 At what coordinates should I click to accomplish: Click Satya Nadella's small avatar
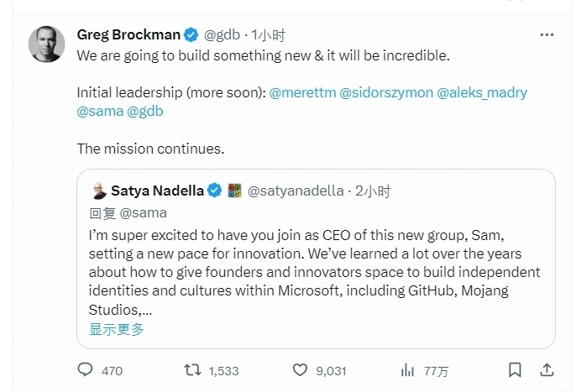[x=98, y=191]
